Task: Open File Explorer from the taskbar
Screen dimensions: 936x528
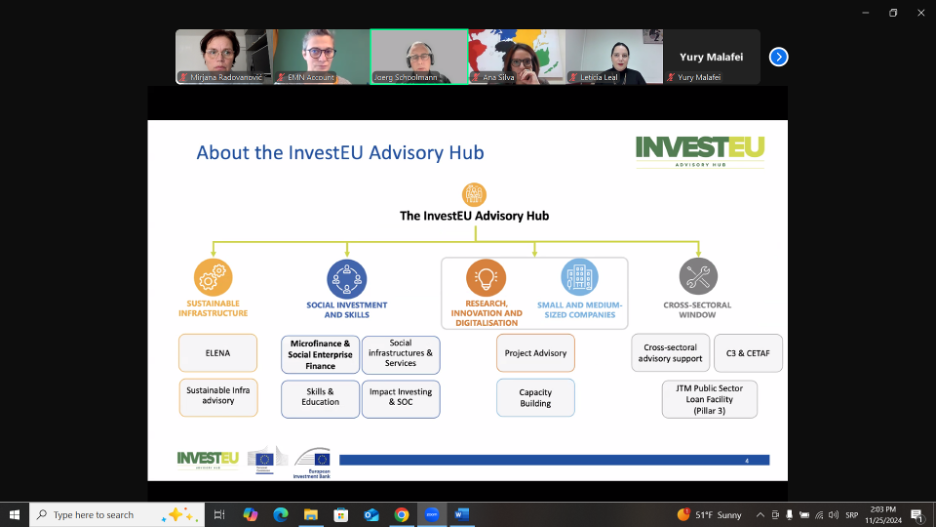Action: coord(311,515)
